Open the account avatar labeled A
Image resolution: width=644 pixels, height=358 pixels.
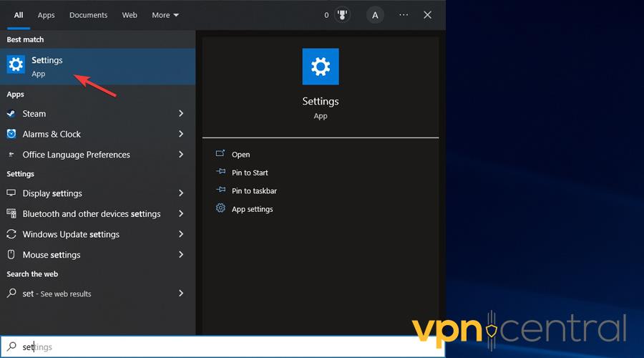point(375,15)
